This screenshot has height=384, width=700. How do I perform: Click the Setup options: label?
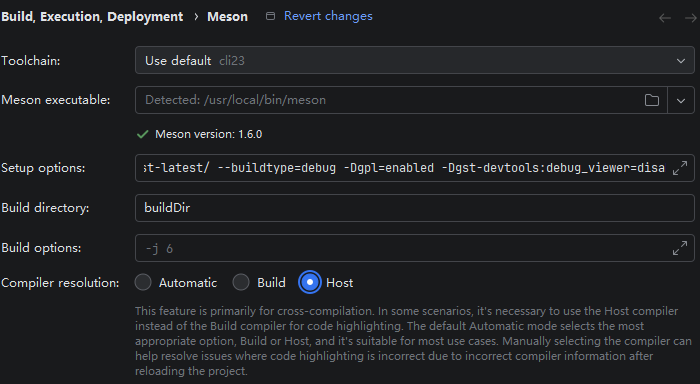43,168
